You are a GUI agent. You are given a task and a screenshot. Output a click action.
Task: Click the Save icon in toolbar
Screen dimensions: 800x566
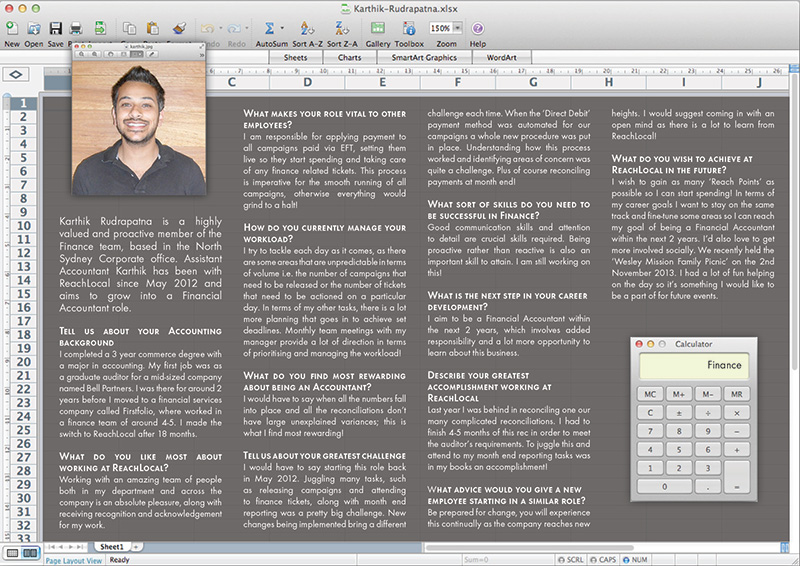pos(56,28)
